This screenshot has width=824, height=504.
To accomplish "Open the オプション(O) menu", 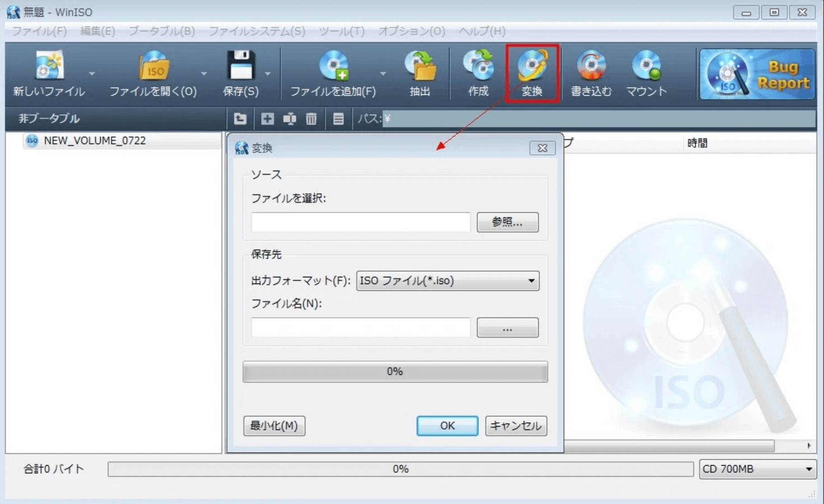I will [412, 31].
